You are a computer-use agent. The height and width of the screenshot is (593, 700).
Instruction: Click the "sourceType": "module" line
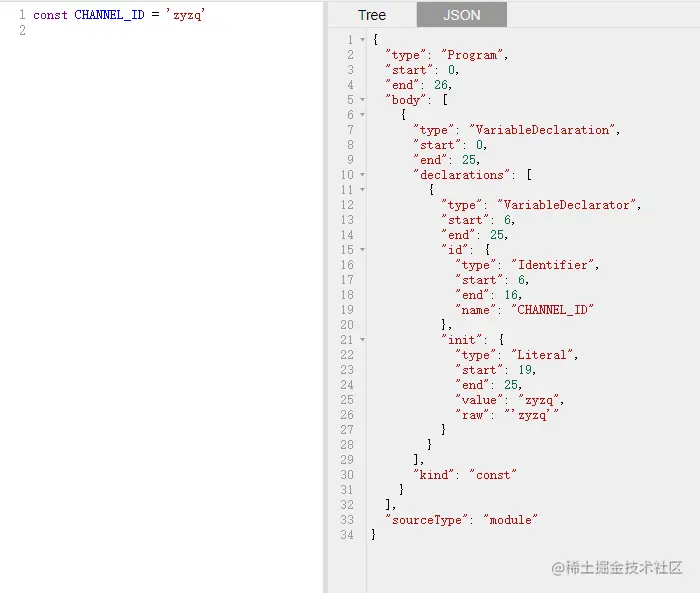tap(462, 520)
